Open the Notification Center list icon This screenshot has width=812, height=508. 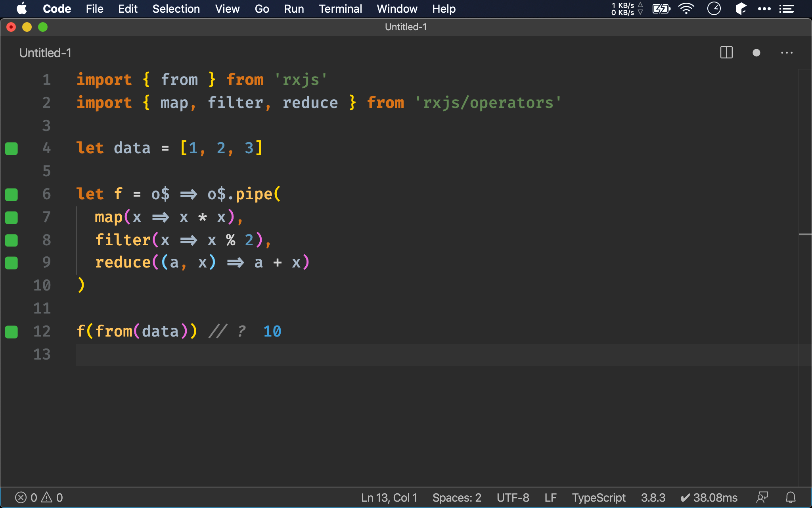[787, 9]
